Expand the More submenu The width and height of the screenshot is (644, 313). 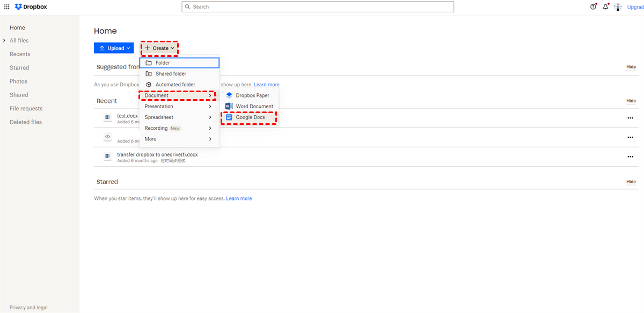pos(179,139)
